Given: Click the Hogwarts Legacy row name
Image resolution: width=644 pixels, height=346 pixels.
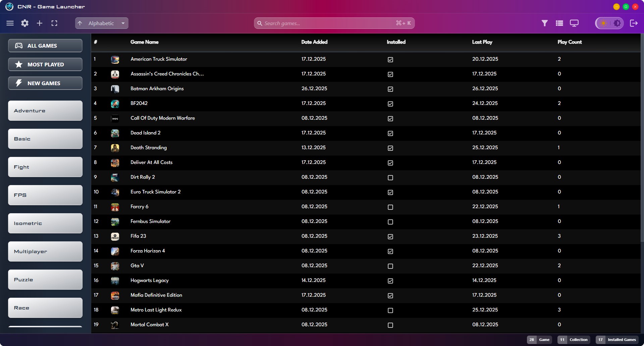Looking at the screenshot, I should click(150, 280).
